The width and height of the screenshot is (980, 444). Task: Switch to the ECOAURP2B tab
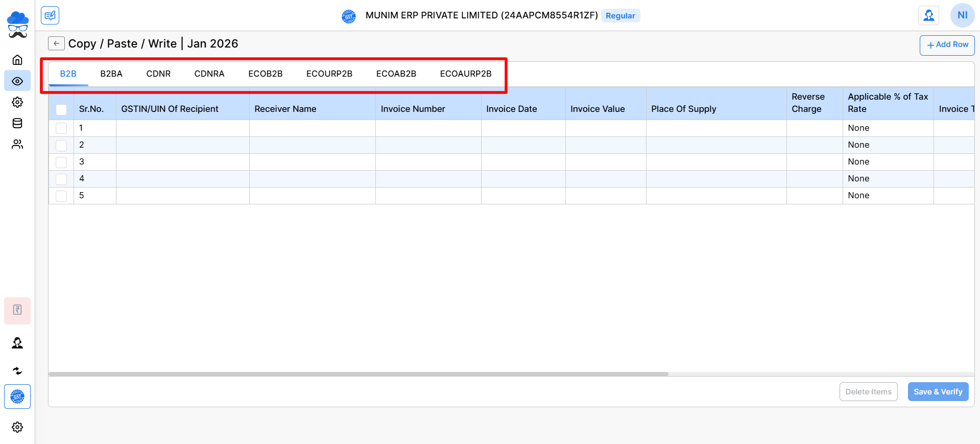(465, 74)
